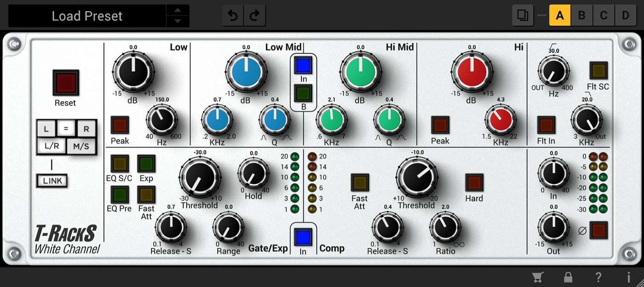Toggle the phase invert red button
644x287 pixels.
(x=598, y=230)
